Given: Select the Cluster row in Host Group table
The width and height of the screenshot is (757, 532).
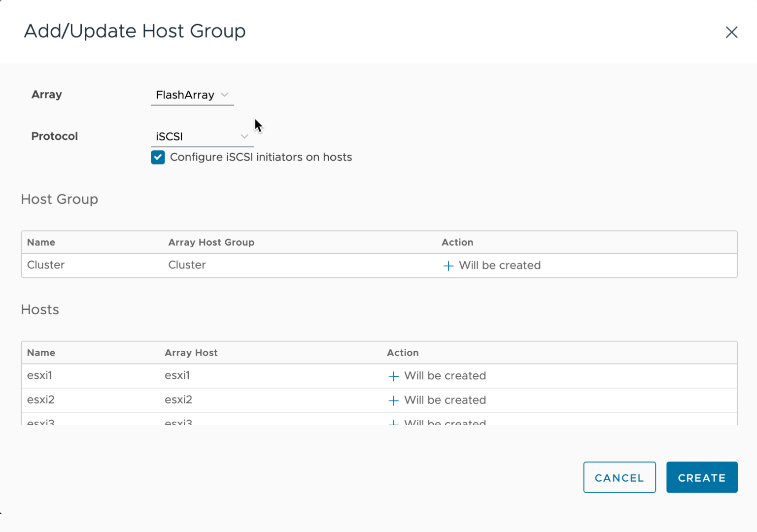Looking at the screenshot, I should point(46,265).
